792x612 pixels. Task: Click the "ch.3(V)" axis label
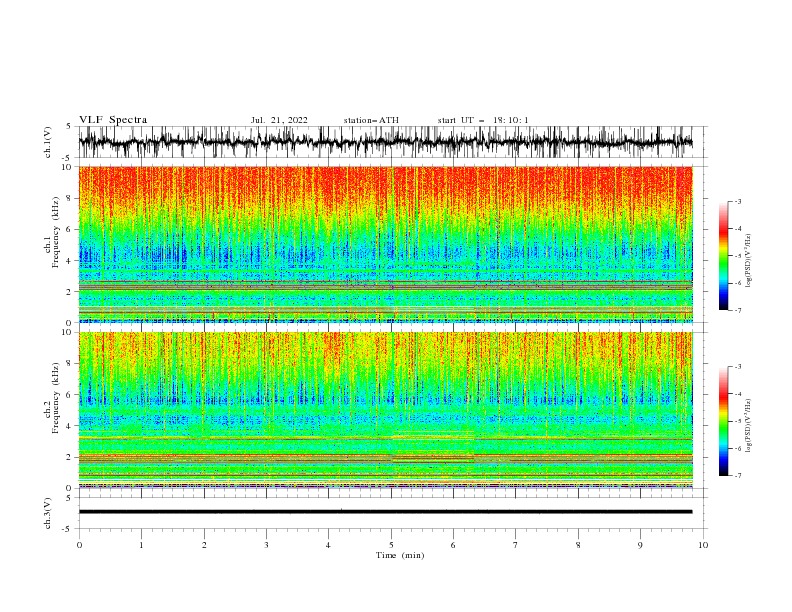click(x=48, y=513)
